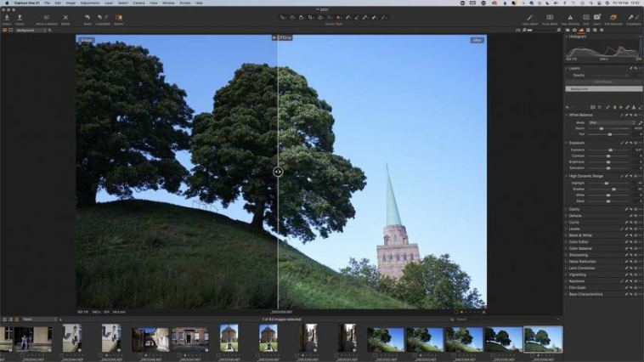Click the Auto Adjust wand icon

pyautogui.click(x=530, y=18)
